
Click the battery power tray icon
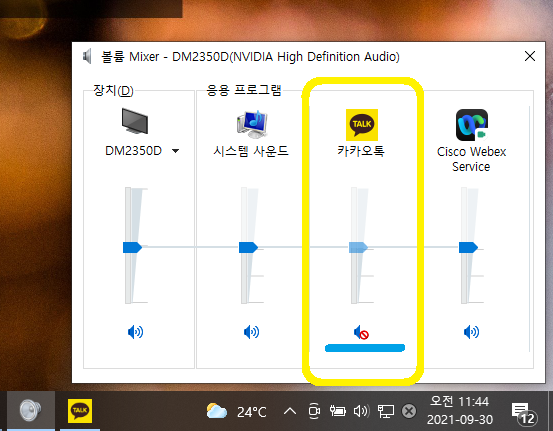pyautogui.click(x=338, y=411)
